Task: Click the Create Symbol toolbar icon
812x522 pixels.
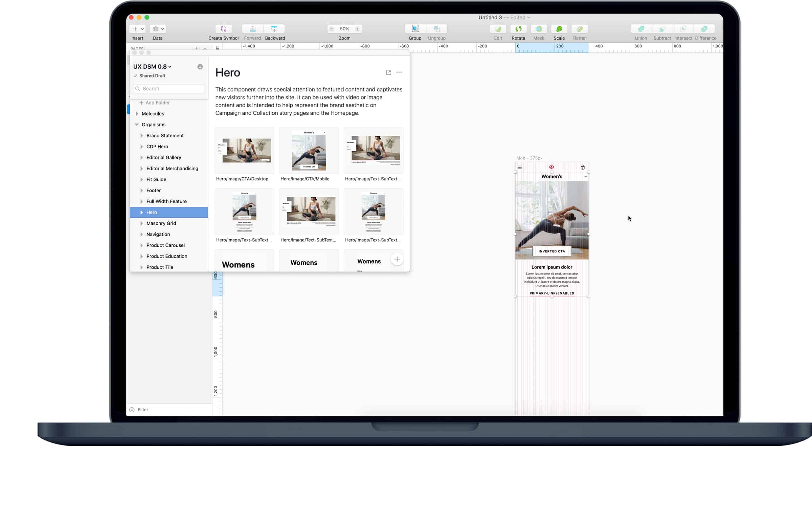Action: [x=223, y=29]
